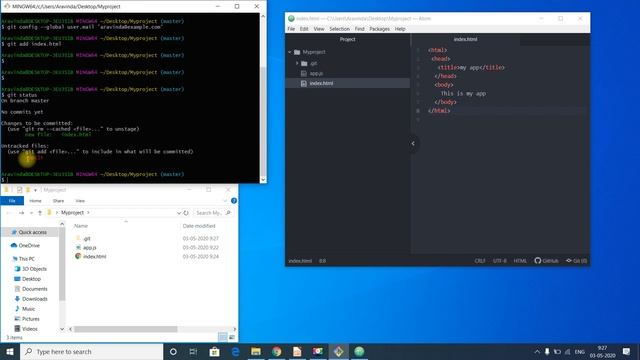Open Help menu in Atom

pyautogui.click(x=400, y=29)
